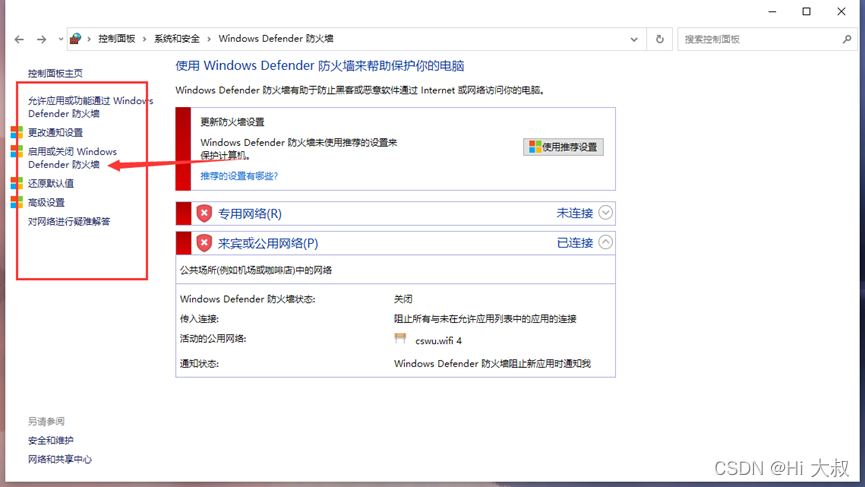The width and height of the screenshot is (865, 487).
Task: Expand the address bar history dropdown
Action: point(634,39)
